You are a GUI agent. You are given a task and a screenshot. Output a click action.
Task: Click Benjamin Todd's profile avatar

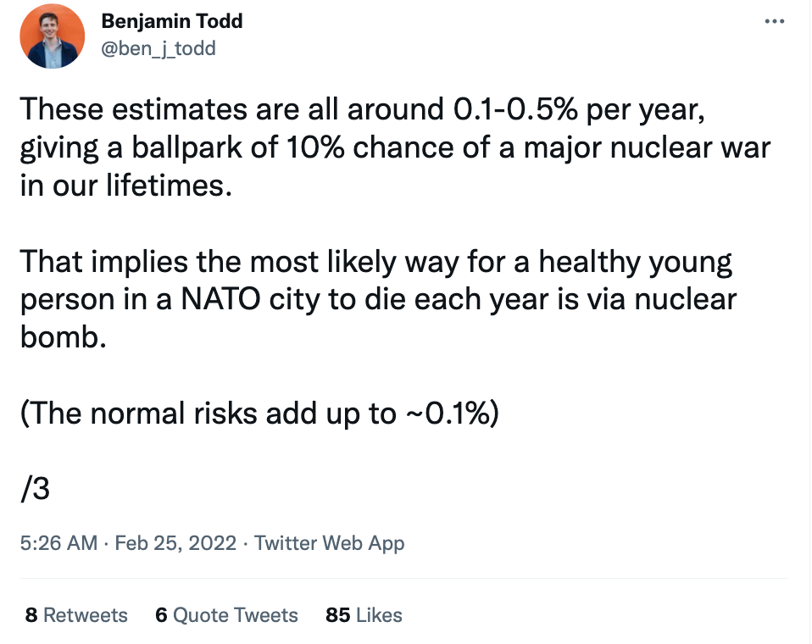pyautogui.click(x=52, y=36)
